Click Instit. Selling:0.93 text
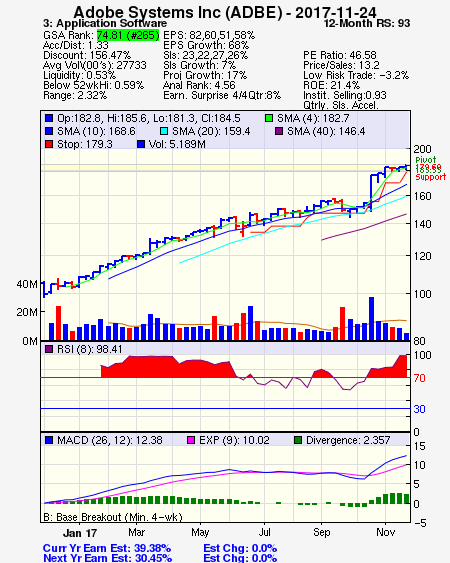 [x=345, y=96]
